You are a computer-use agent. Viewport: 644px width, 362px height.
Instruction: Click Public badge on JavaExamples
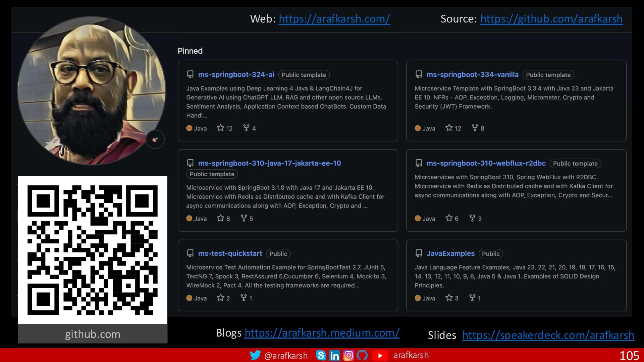(491, 254)
